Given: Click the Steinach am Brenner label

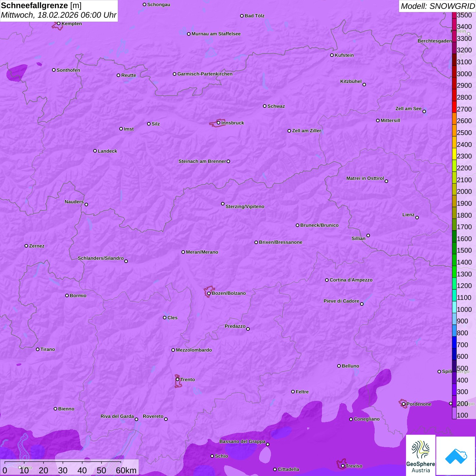Looking at the screenshot, I should tap(202, 161).
